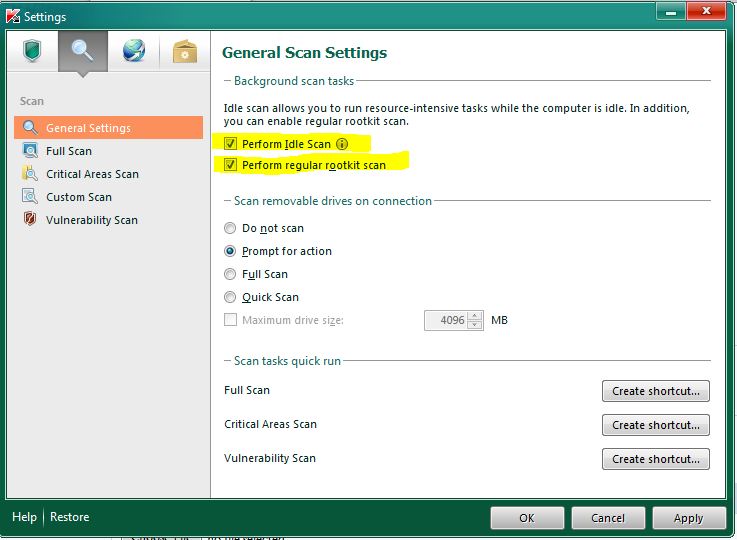The image size is (737, 540).
Task: Open the Help link
Action: (x=24, y=517)
